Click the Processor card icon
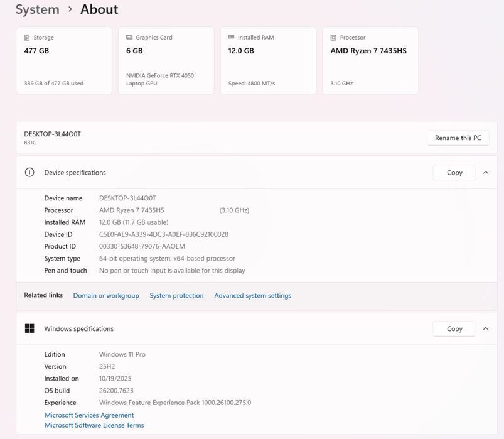 [333, 38]
